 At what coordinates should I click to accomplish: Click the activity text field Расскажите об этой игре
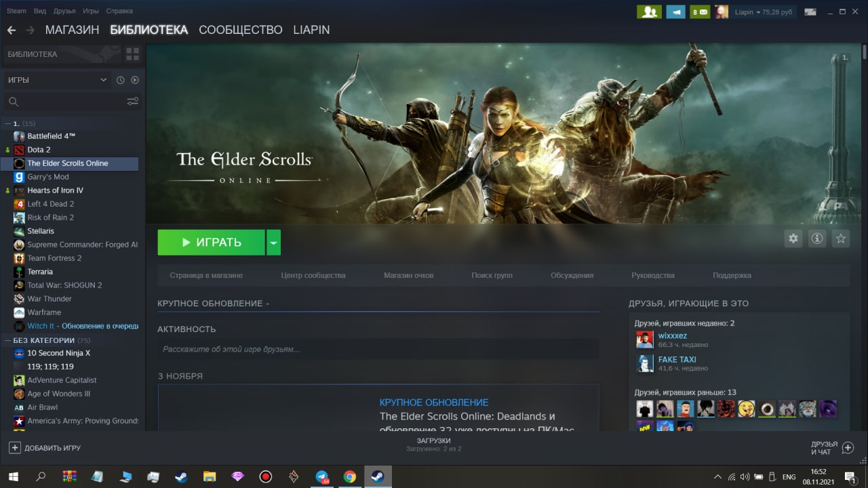click(x=378, y=349)
